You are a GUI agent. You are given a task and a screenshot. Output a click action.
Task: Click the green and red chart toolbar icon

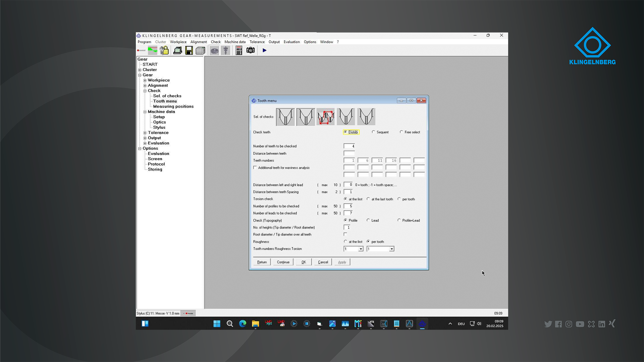(153, 51)
